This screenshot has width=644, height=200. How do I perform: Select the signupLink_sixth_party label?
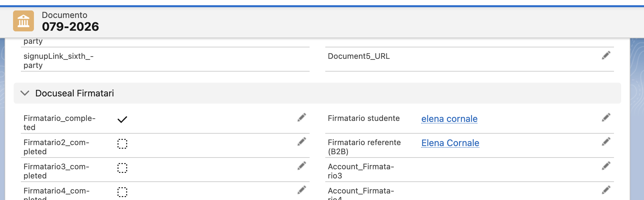coord(58,61)
